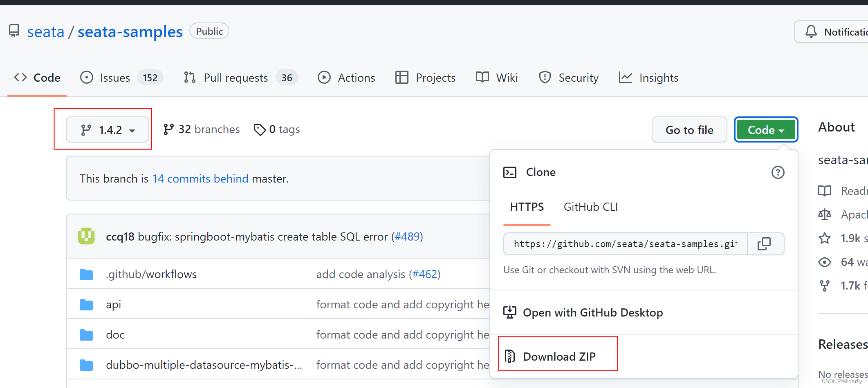Viewport: 868px width, 388px height.
Task: Click the pull requests count badge 36
Action: (287, 78)
